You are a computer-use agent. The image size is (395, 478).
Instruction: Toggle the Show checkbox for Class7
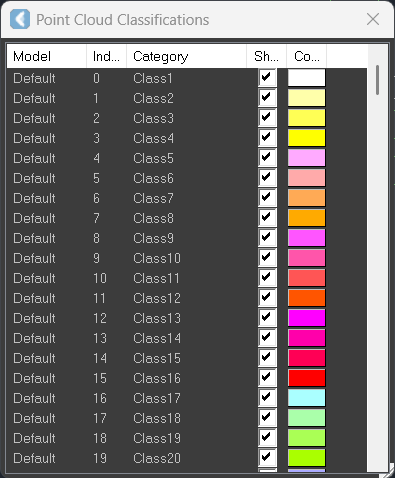point(267,198)
